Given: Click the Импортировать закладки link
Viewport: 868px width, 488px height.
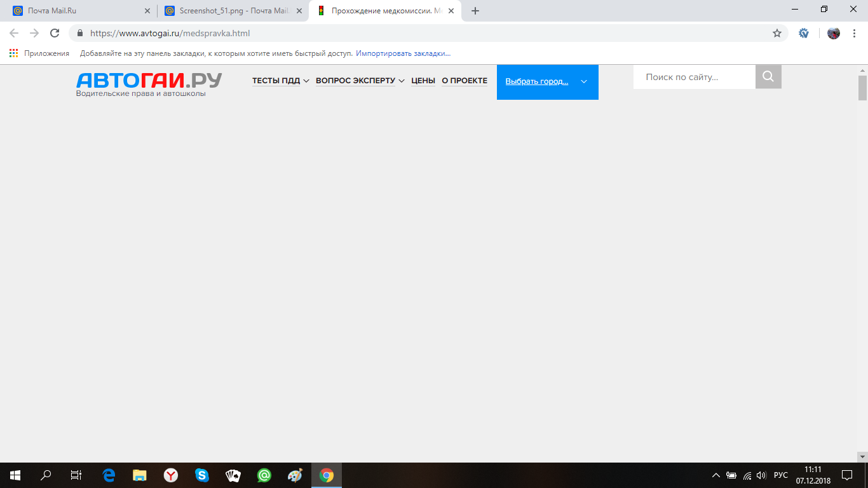Looking at the screenshot, I should 403,53.
